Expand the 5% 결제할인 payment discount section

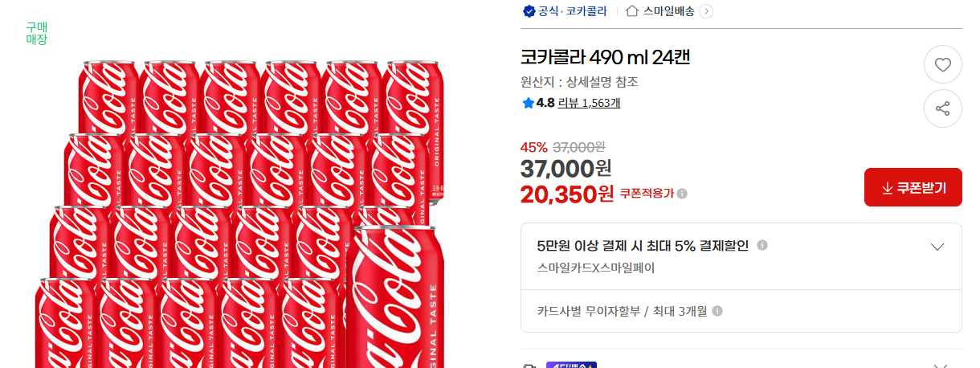tap(937, 247)
